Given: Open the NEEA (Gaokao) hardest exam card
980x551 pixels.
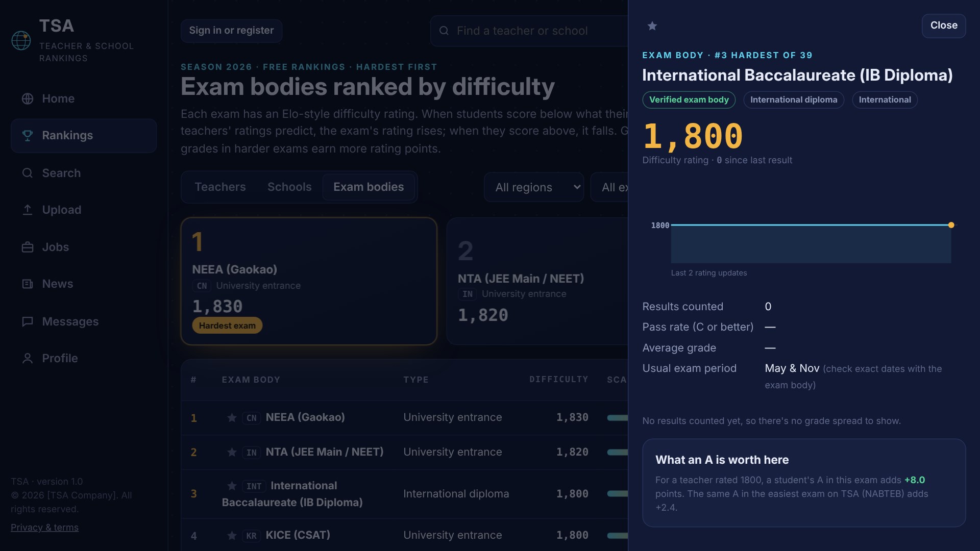Looking at the screenshot, I should coord(309,282).
